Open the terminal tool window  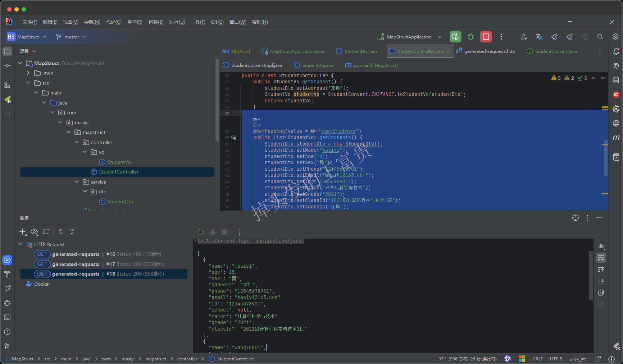(7, 317)
